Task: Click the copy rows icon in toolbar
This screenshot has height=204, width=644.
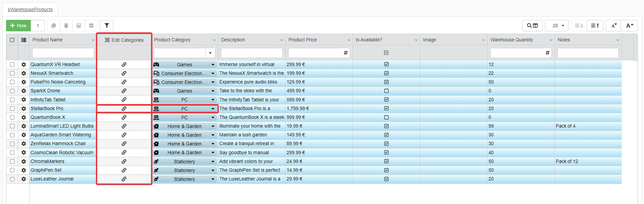Action: (53, 26)
